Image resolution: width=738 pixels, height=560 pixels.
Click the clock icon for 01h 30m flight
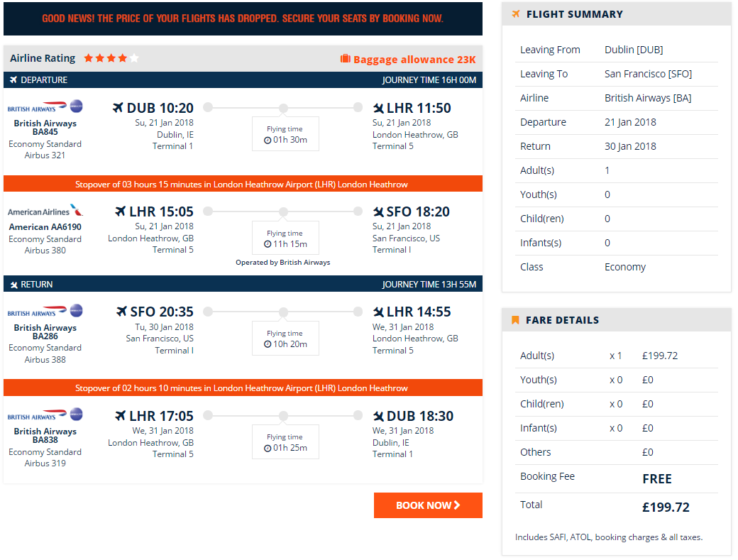pos(268,141)
